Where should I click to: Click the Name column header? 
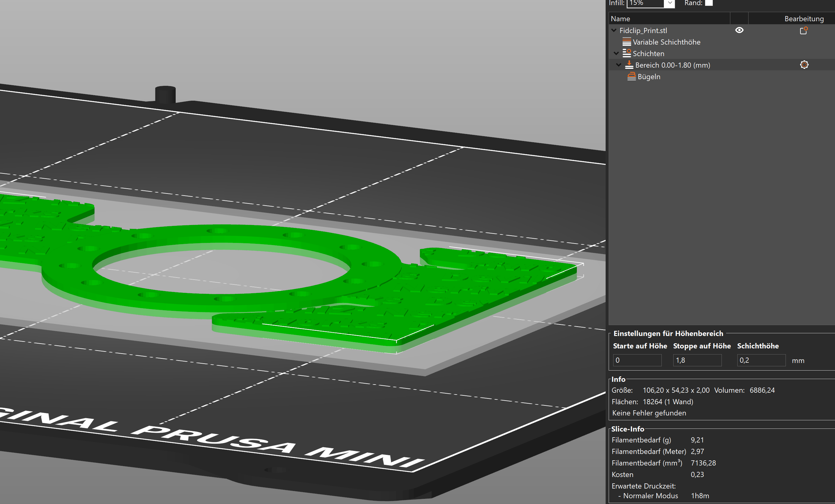(x=620, y=18)
